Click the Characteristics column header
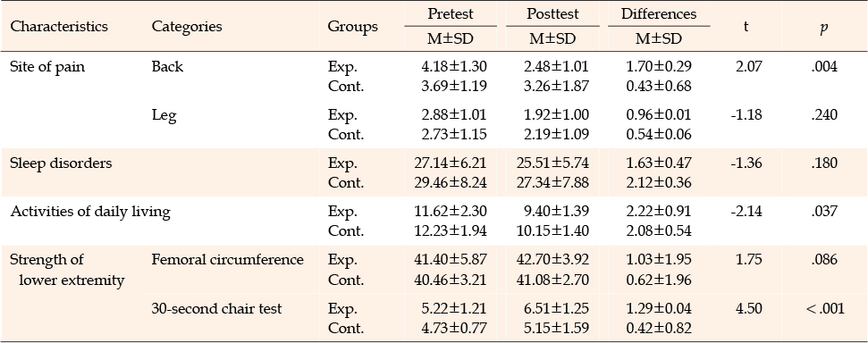868x343 pixels. click(59, 27)
